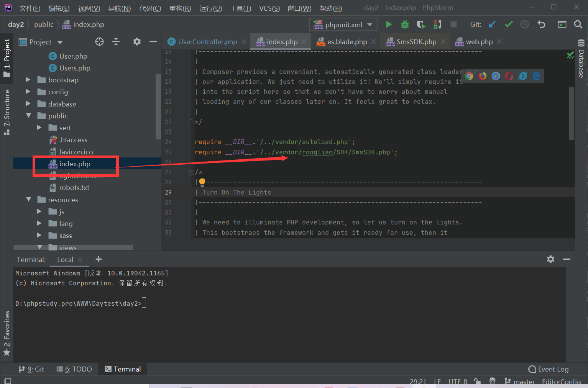Commit changes with green Git checkmark
Screen dimensions: 588x388
coord(509,25)
